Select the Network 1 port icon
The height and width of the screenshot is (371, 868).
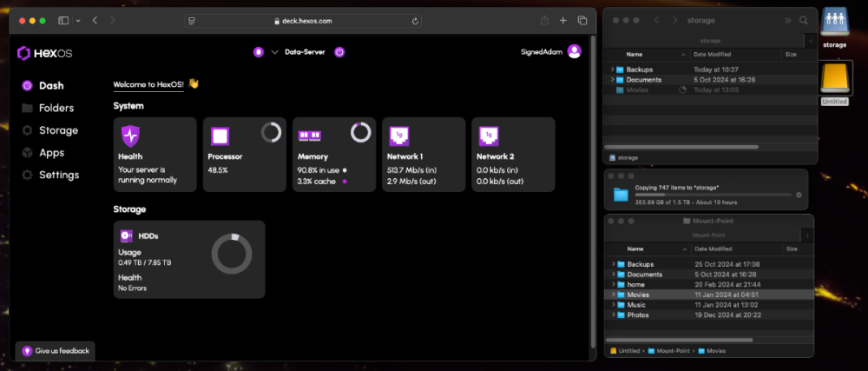398,136
